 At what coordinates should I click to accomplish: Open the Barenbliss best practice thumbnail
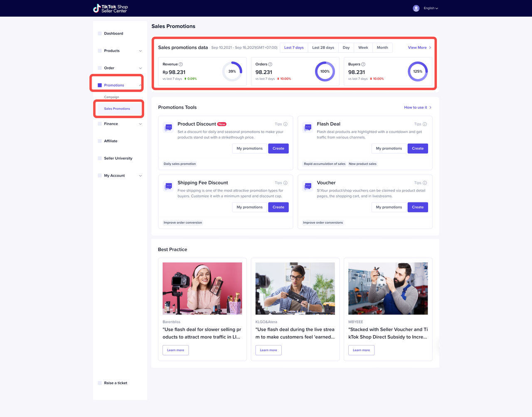[202, 288]
